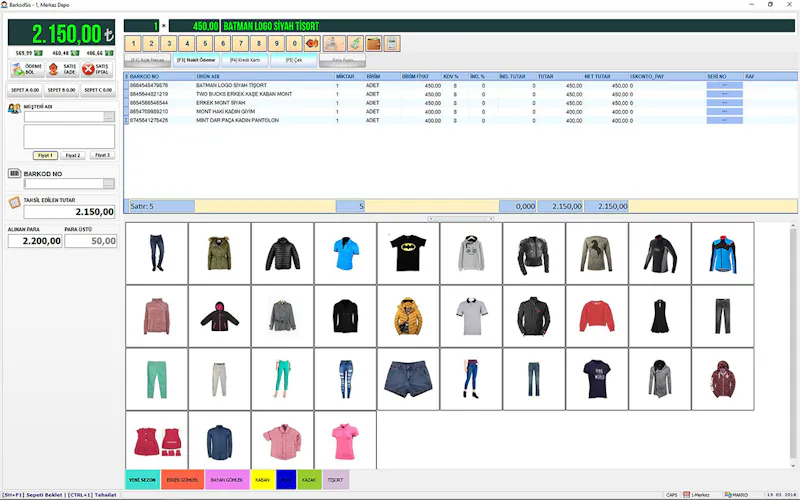This screenshot has width=800, height=500.
Task: Open barcode lookup ellipsis button
Action: pyautogui.click(x=109, y=184)
